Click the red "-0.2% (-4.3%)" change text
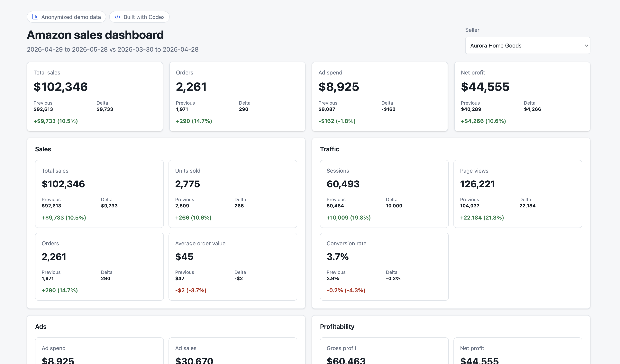The width and height of the screenshot is (620, 364). [346, 290]
